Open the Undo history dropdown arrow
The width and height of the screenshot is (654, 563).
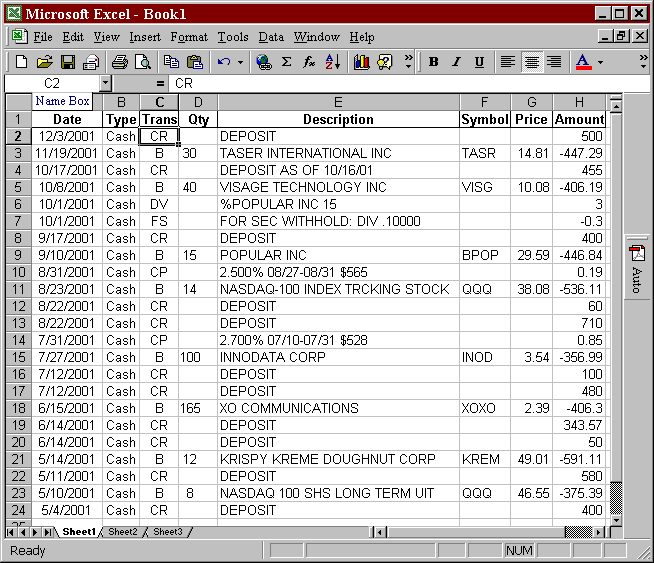(240, 62)
